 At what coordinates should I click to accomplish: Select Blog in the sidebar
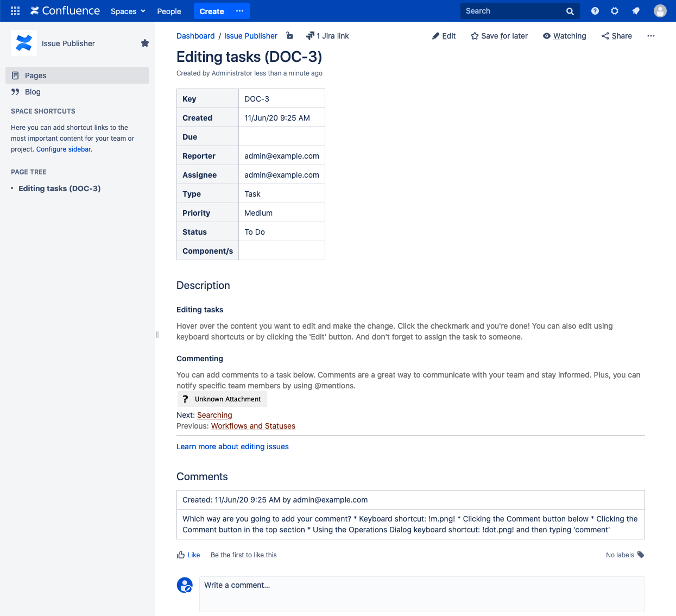tap(33, 92)
